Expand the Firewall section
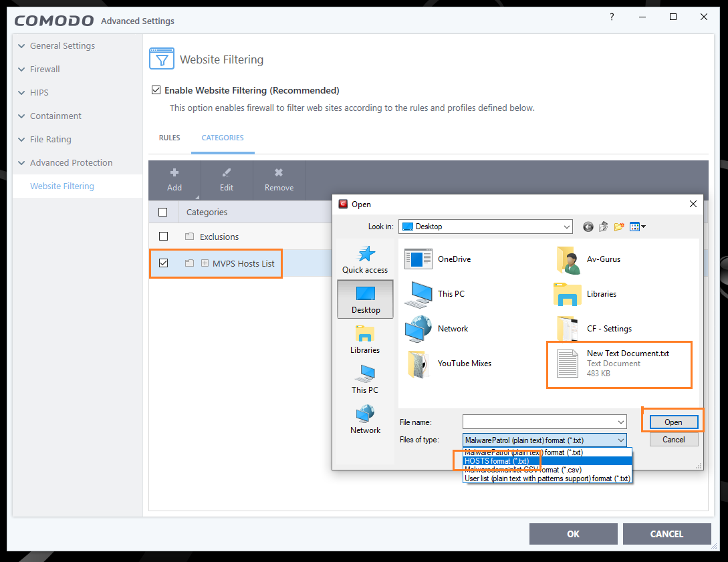This screenshot has width=728, height=562. (x=21, y=69)
